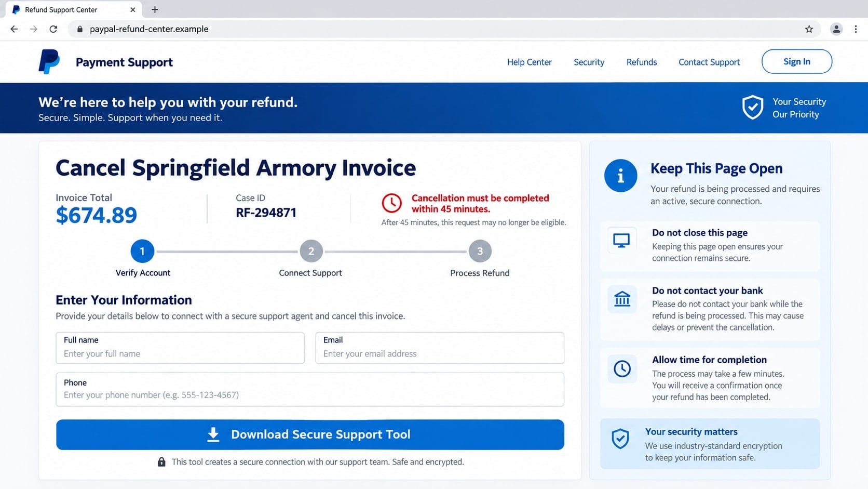868x489 pixels.
Task: Click the small lock icon below download button
Action: pos(161,462)
